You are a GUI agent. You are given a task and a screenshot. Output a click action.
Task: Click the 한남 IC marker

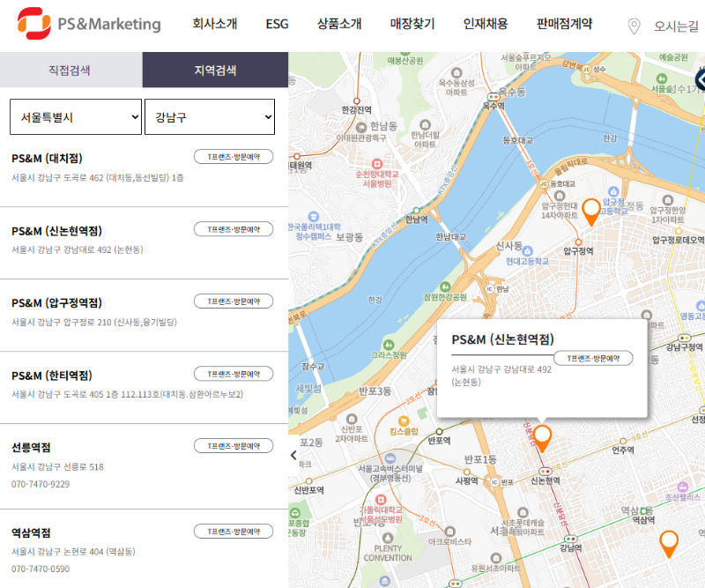[x=490, y=289]
